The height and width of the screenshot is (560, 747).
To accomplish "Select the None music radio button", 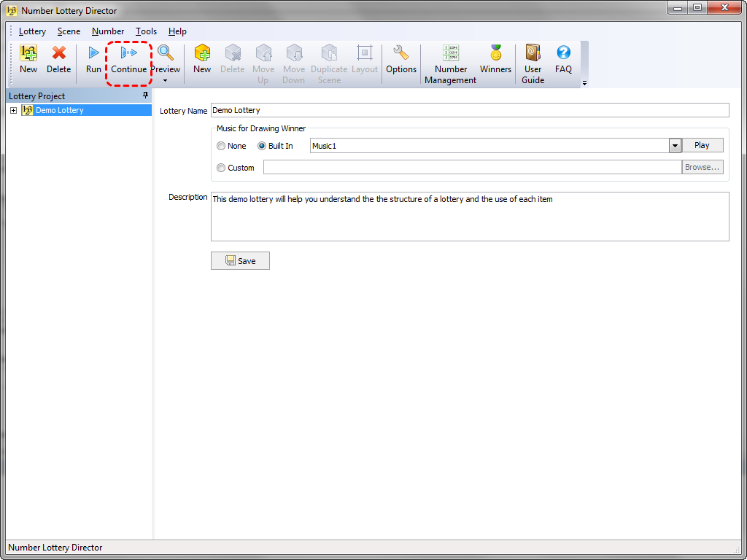I will pos(221,146).
